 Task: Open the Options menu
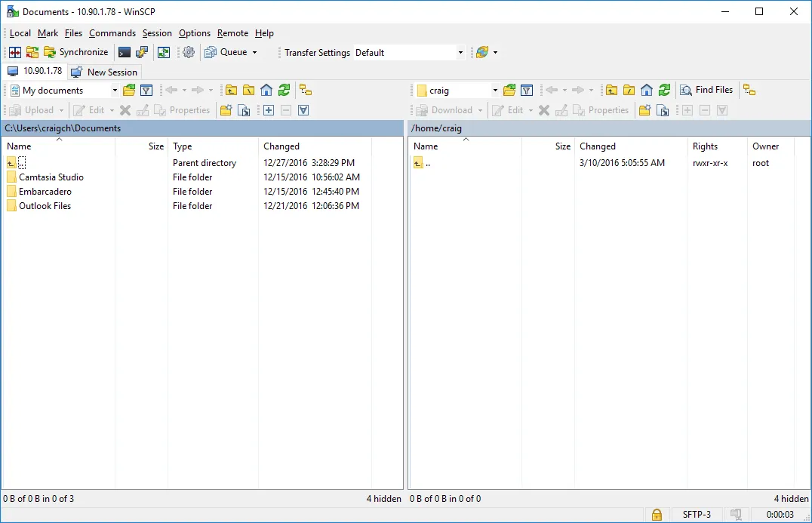coord(195,33)
